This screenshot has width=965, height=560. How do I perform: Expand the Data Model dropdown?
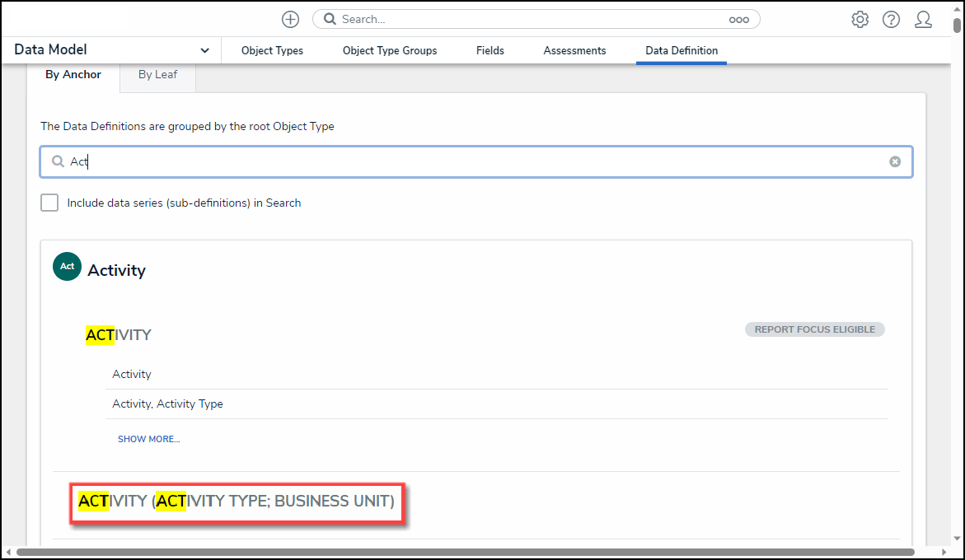click(204, 50)
